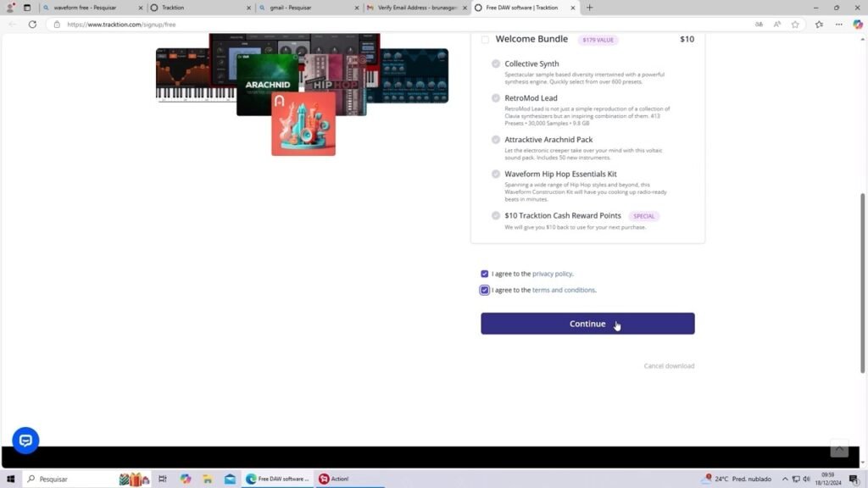Open the browser favorites list
Image resolution: width=868 pixels, height=488 pixels.
pos(820,25)
